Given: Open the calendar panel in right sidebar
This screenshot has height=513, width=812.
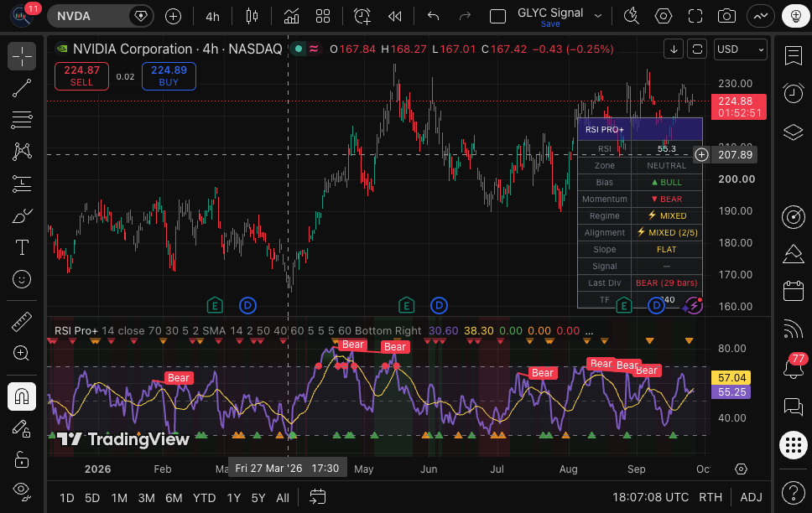Looking at the screenshot, I should click(794, 291).
